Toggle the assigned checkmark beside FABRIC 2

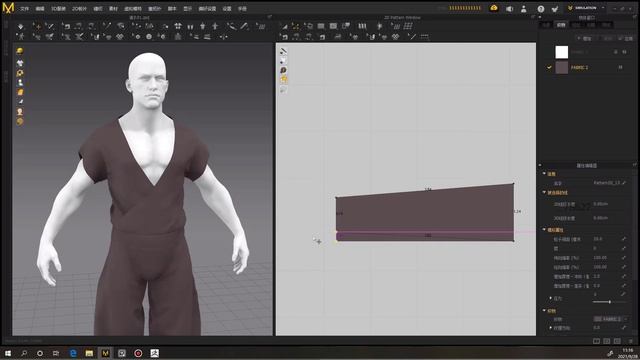click(549, 67)
